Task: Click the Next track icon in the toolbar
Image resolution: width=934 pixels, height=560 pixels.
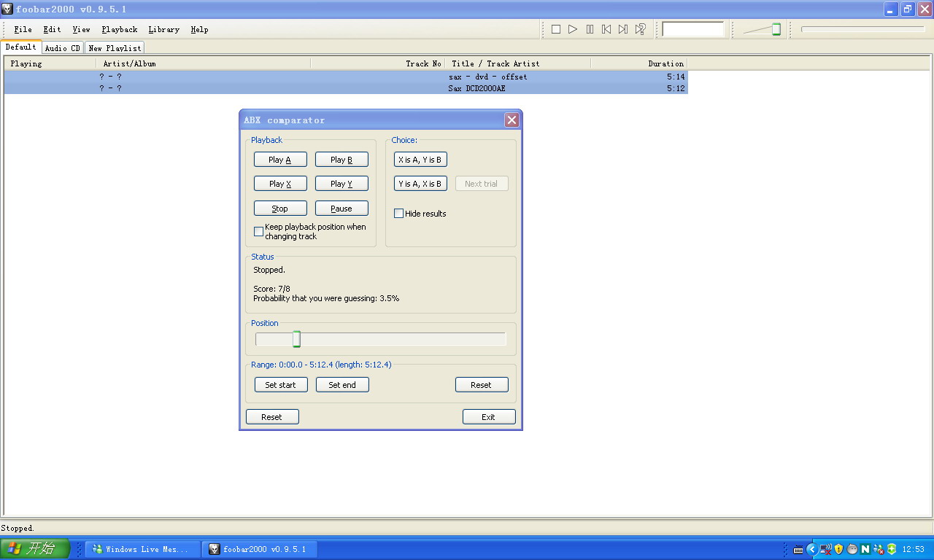Action: [623, 29]
